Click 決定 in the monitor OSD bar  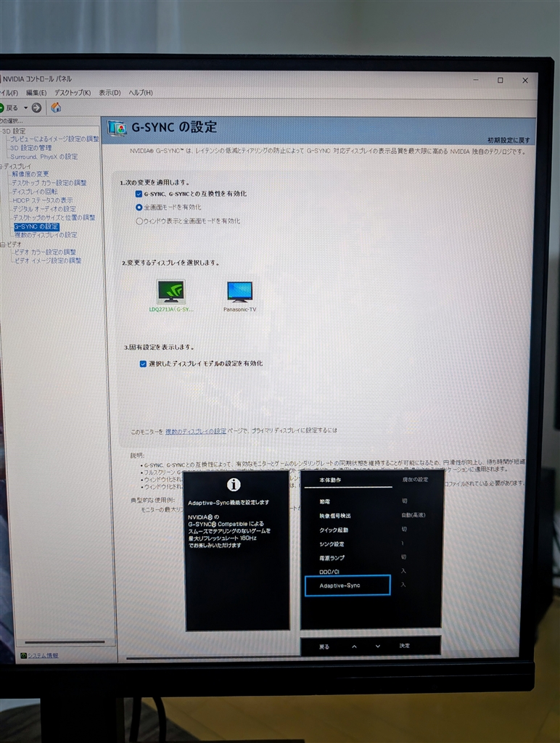pyautogui.click(x=404, y=646)
